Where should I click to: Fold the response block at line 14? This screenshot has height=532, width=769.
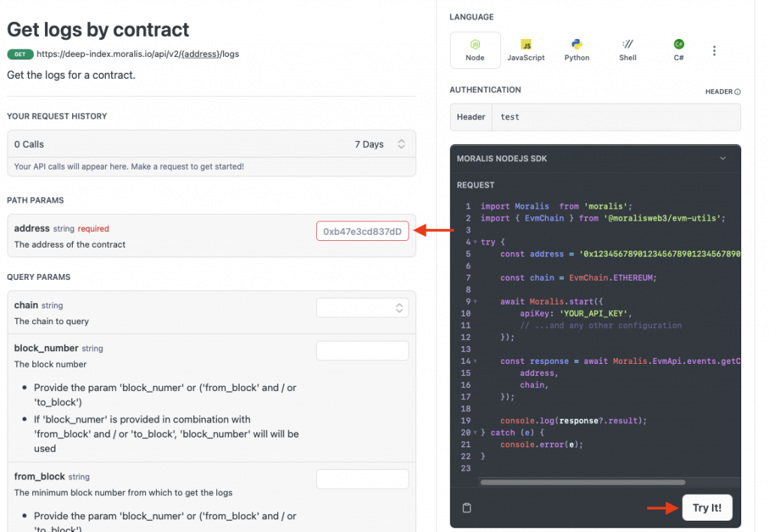(x=475, y=361)
